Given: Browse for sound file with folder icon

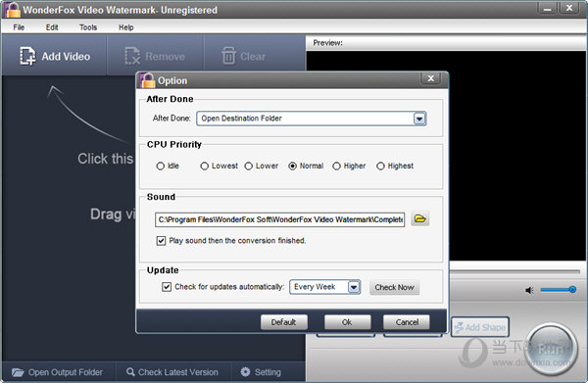Looking at the screenshot, I should (x=420, y=218).
